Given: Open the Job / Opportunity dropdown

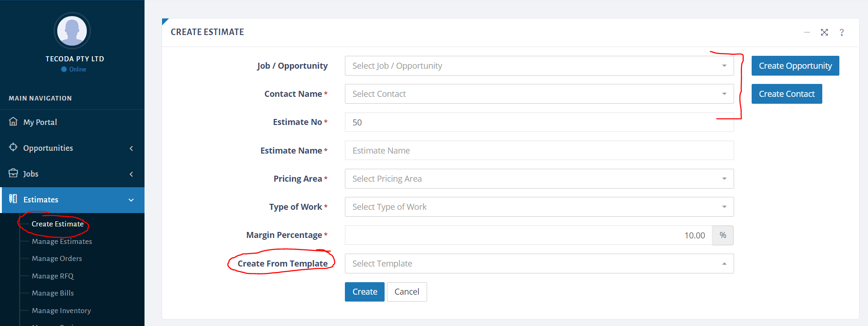Looking at the screenshot, I should [x=539, y=66].
